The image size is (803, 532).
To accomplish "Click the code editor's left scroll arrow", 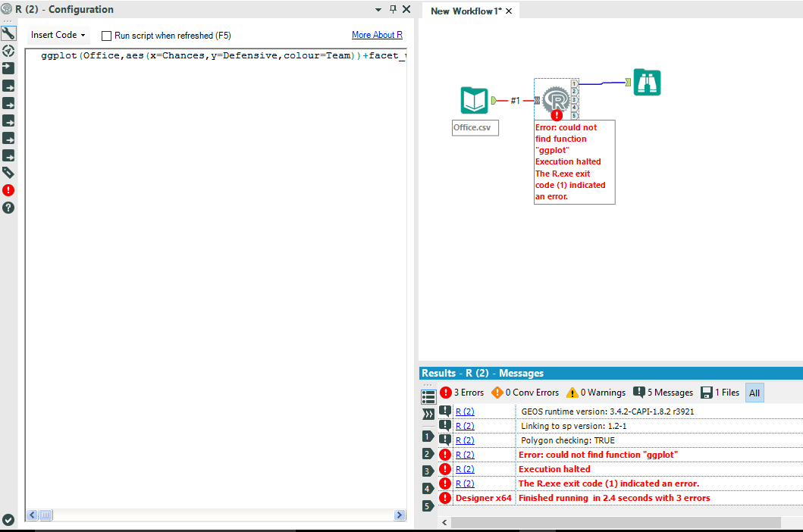I will [33, 515].
